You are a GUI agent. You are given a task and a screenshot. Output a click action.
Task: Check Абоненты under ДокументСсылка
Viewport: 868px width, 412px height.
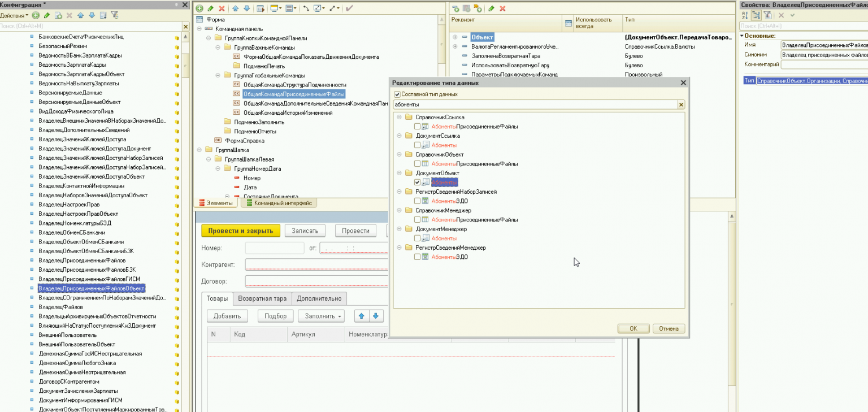coord(417,145)
